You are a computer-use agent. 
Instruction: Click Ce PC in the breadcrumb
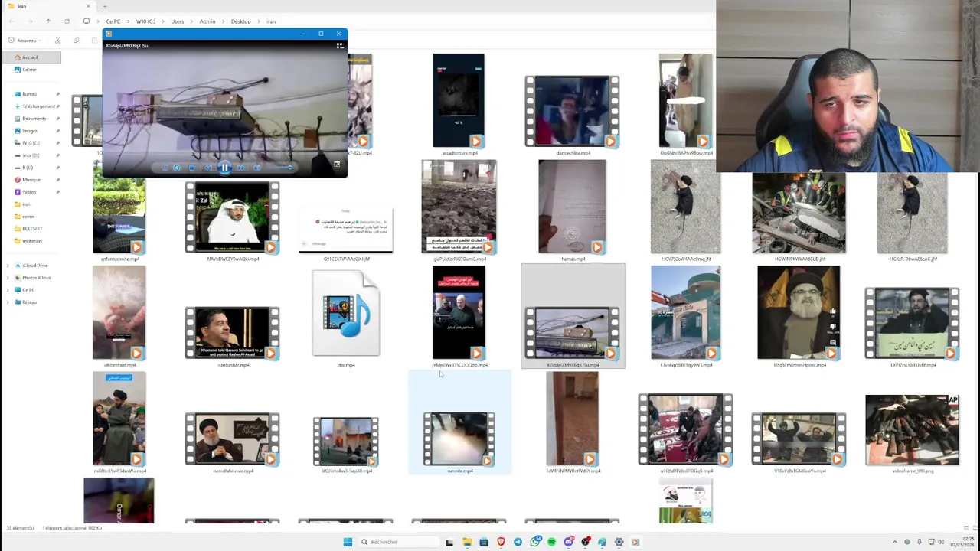coord(113,21)
